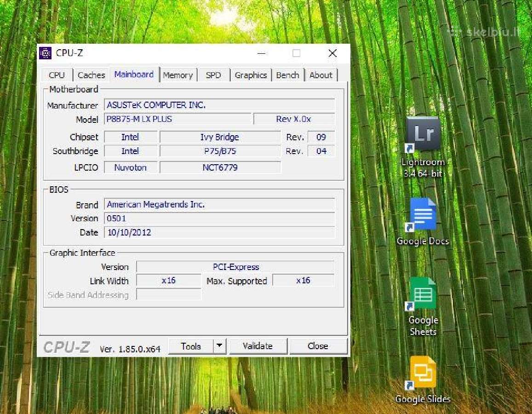Screen dimensions: 532x414
Task: Select the Ivy Bridge chipset value
Action: (x=220, y=137)
